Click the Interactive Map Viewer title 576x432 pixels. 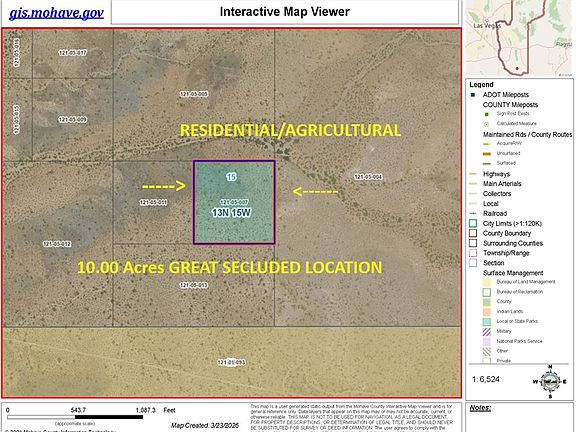pos(285,12)
